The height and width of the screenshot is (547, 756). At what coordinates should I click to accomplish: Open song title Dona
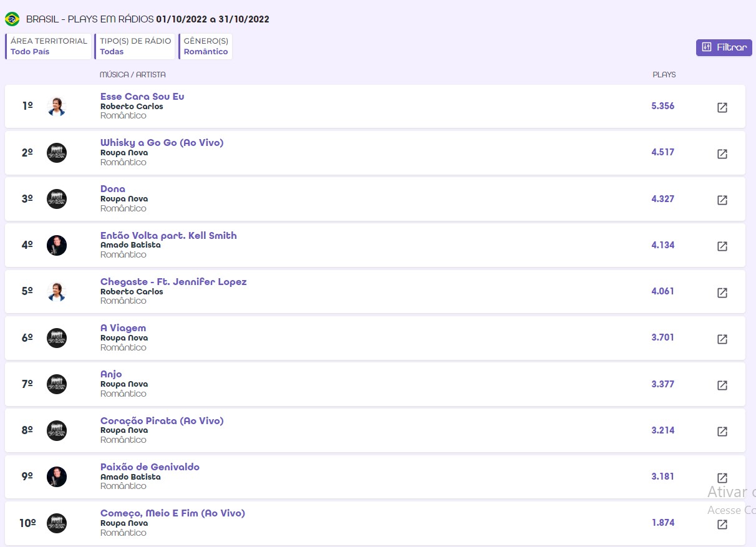pos(113,189)
